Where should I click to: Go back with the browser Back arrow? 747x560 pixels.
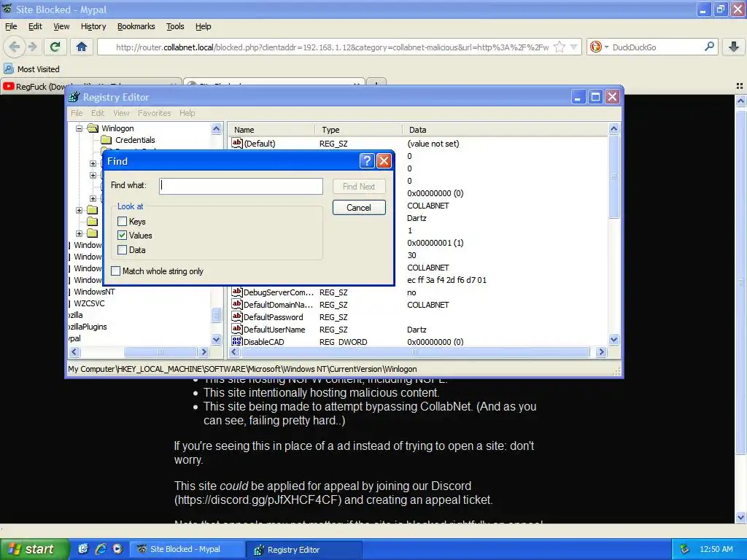(15, 47)
